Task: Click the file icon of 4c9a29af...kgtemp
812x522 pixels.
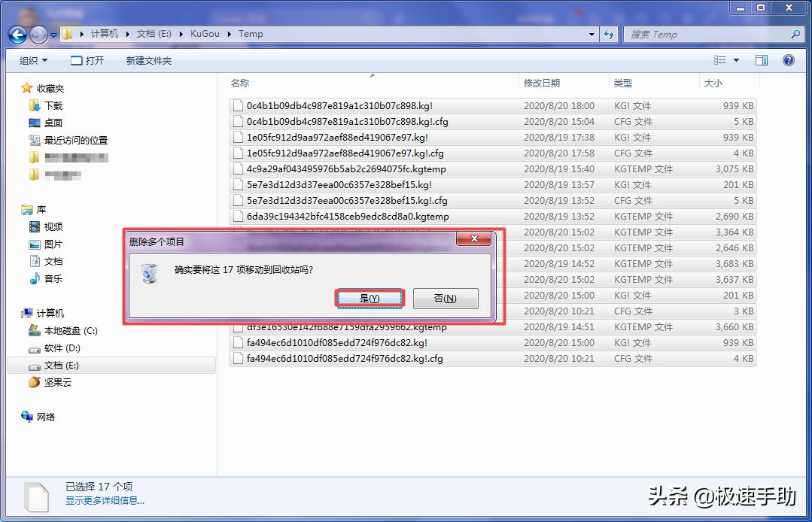Action: tap(238, 168)
